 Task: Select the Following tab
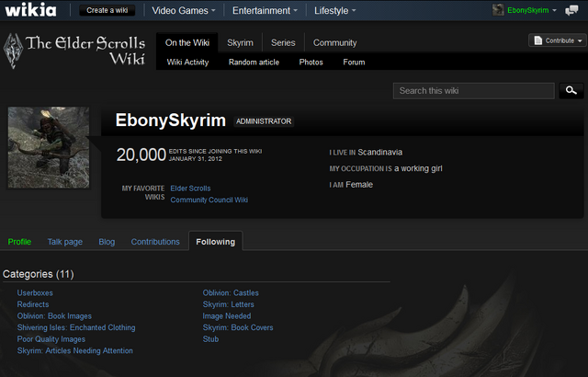coord(216,242)
